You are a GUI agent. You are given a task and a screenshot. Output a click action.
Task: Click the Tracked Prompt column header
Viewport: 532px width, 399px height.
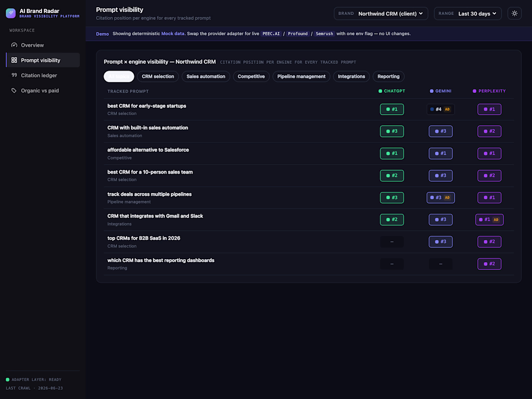[x=128, y=91]
